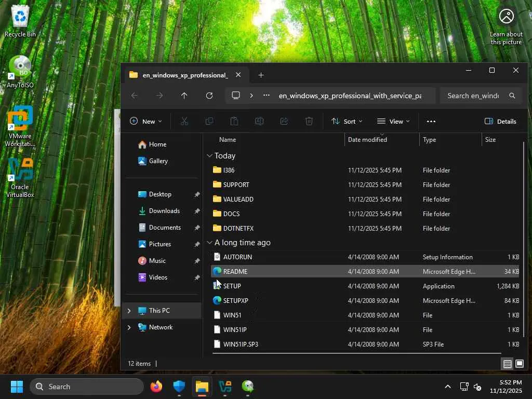Collapse the A long time ago group
This screenshot has height=399, width=532.
209,243
